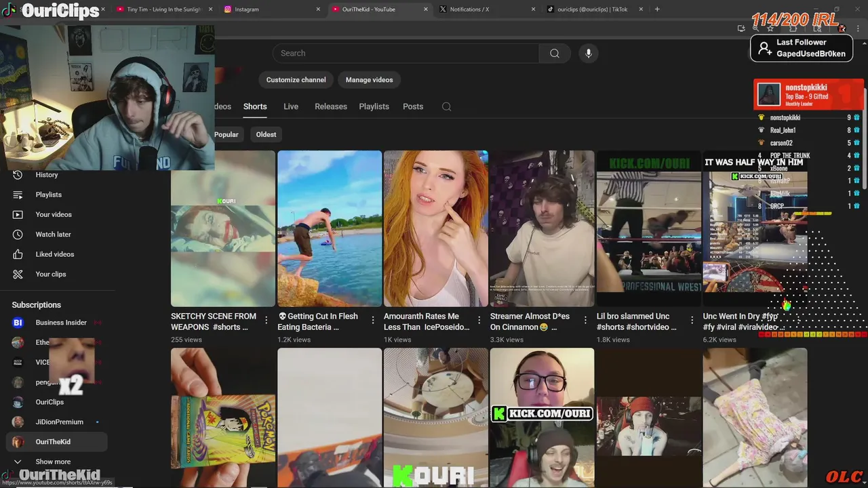This screenshot has width=868, height=488.
Task: Open options menu for Lil bro slammed short
Action: [x=692, y=320]
